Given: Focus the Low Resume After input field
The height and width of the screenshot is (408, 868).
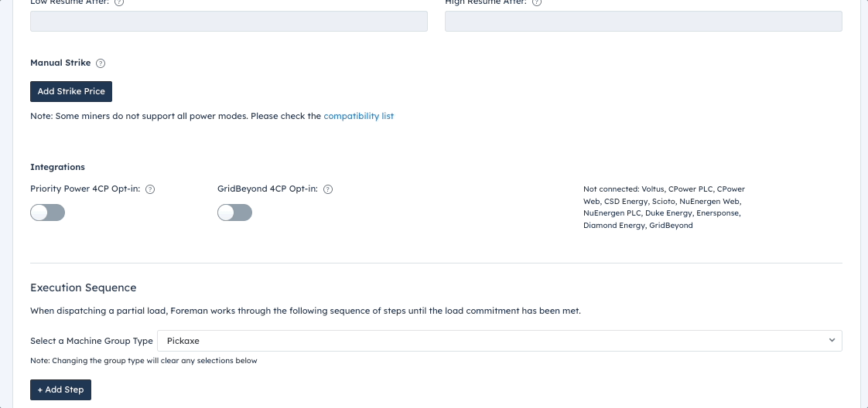Looking at the screenshot, I should click(229, 21).
